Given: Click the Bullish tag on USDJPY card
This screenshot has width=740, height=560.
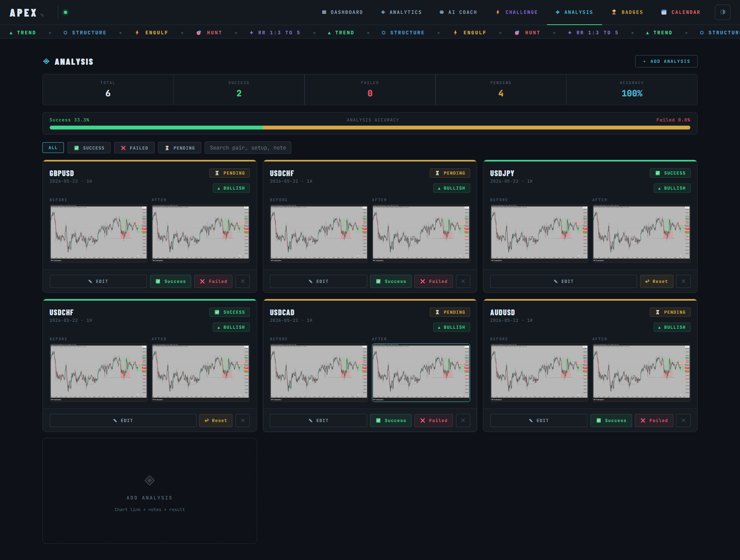Looking at the screenshot, I should tap(672, 188).
